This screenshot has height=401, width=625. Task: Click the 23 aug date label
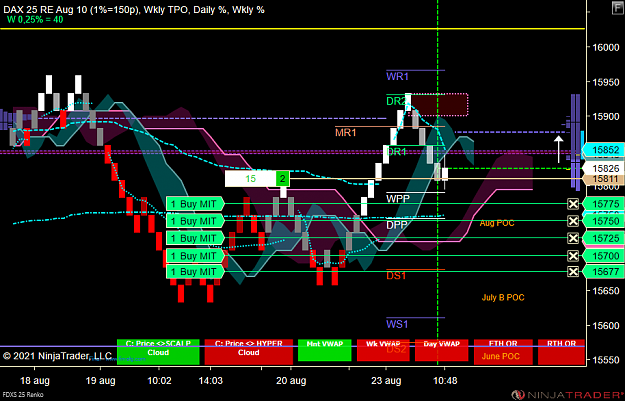[386, 381]
